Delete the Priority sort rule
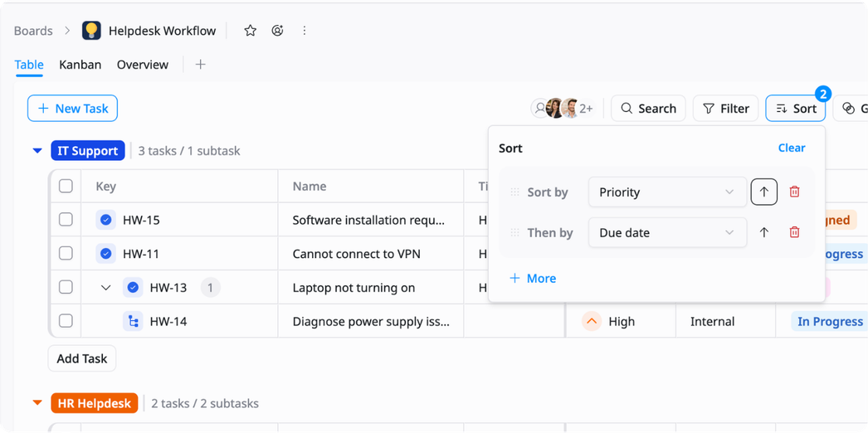This screenshot has width=868, height=433. click(x=794, y=192)
